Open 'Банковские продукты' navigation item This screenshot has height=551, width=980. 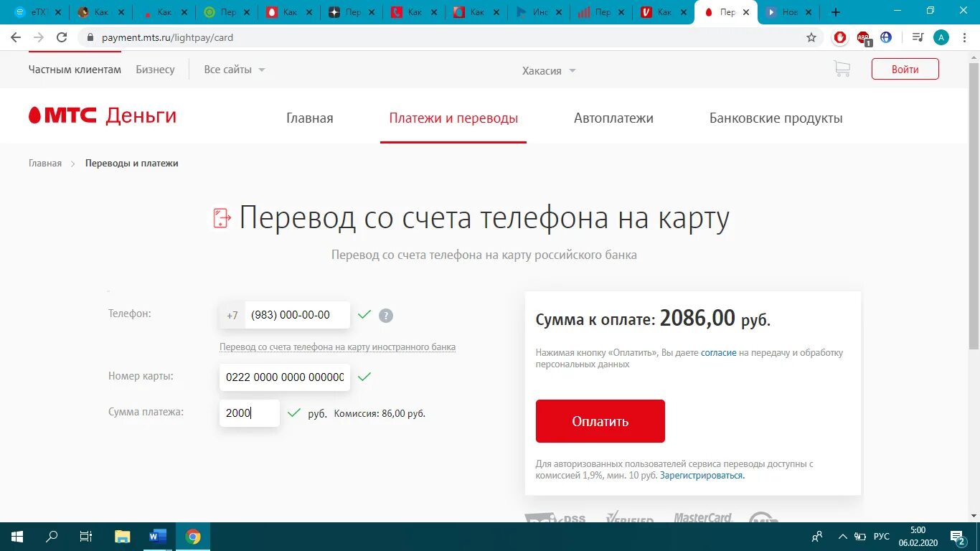pyautogui.click(x=776, y=118)
